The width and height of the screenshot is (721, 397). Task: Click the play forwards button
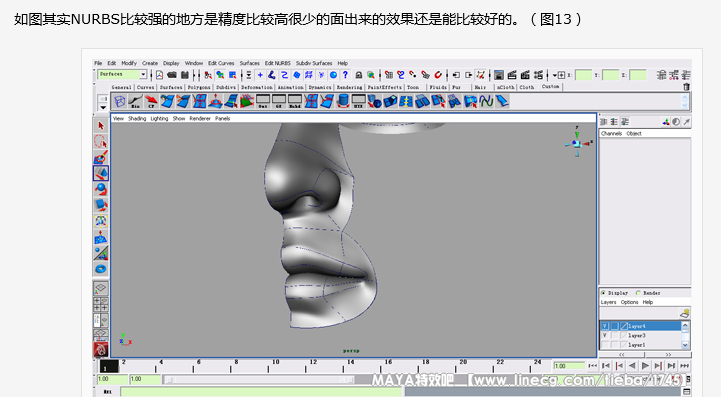pos(645,366)
